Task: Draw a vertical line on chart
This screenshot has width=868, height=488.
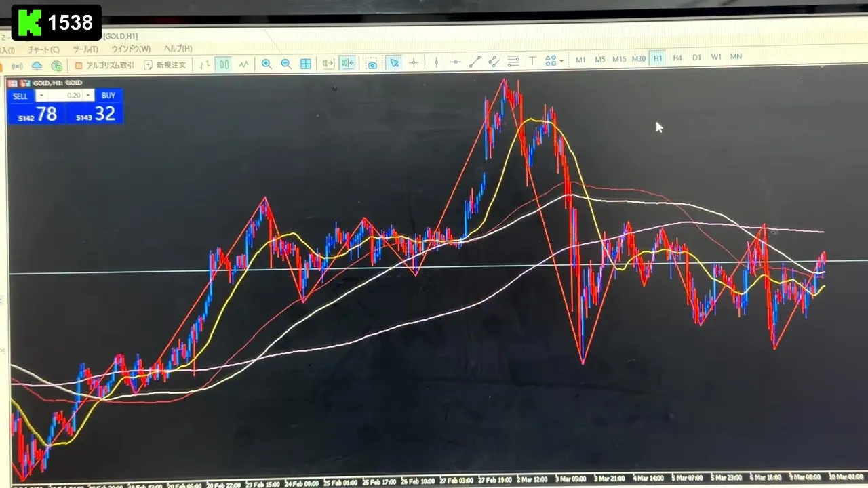Action: pyautogui.click(x=436, y=62)
